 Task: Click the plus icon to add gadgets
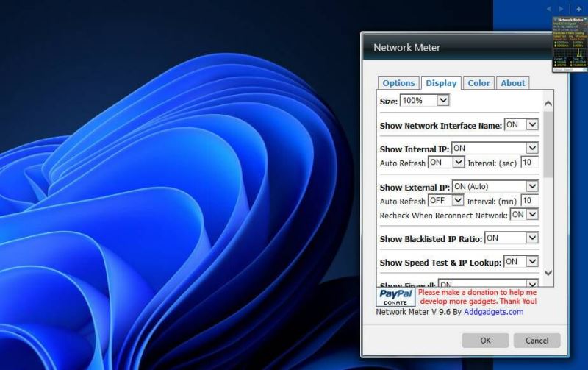[578, 8]
